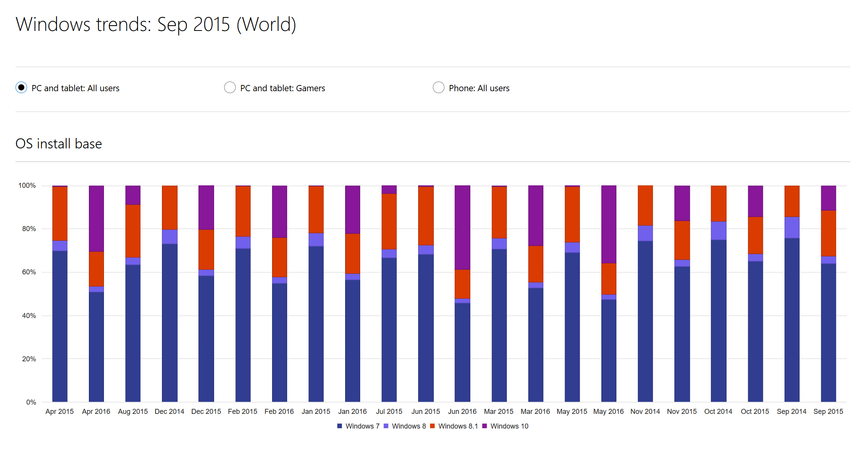Click Windows 7 segment of Sep 2014 bar
Viewport: 868px width, 456px height.
(792, 320)
